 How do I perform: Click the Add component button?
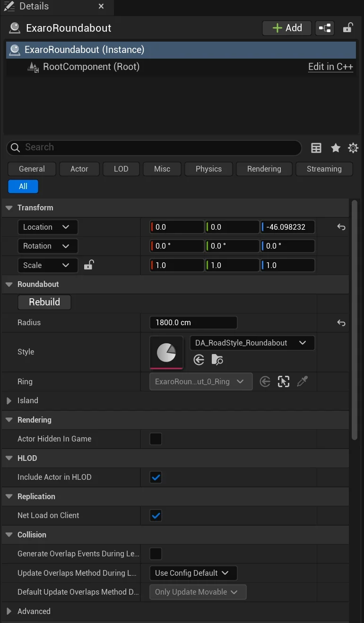coord(287,28)
